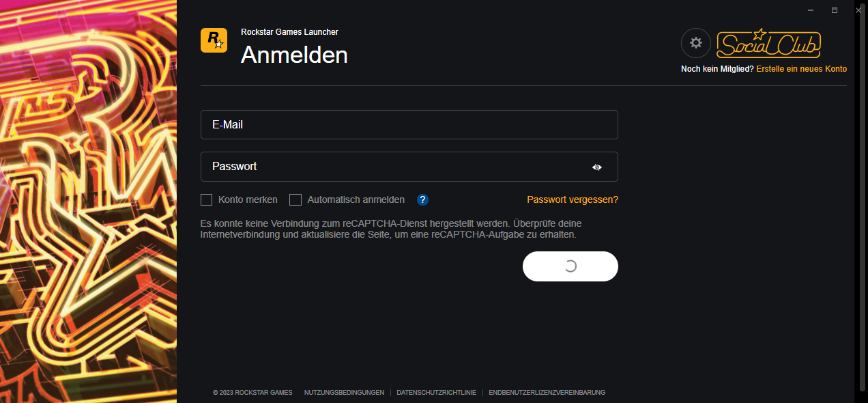This screenshot has height=403, width=868.
Task: Click the Anmelden heading
Action: (x=294, y=55)
